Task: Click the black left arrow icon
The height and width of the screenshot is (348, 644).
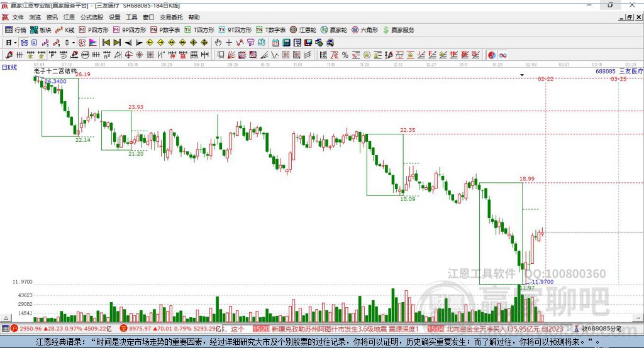Action: (x=128, y=42)
